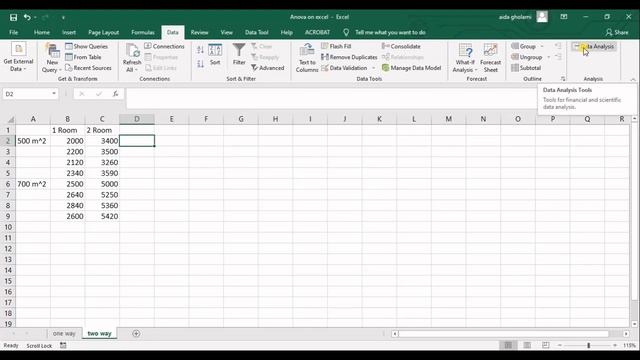Click Consolidate
640x360 pixels.
coord(401,46)
